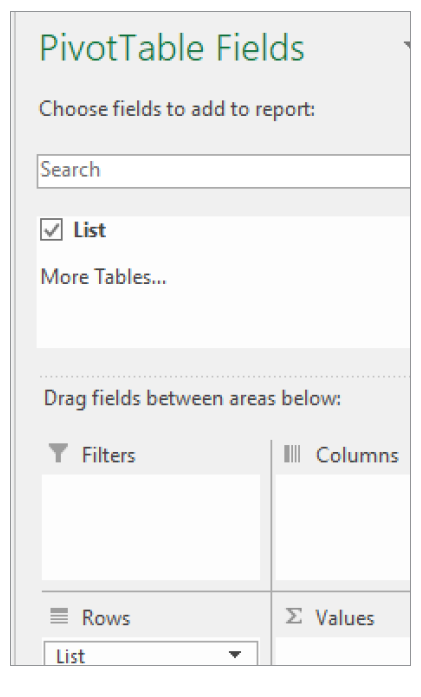421x697 pixels.
Task: Click inside the empty Filters drop box
Action: click(x=151, y=527)
